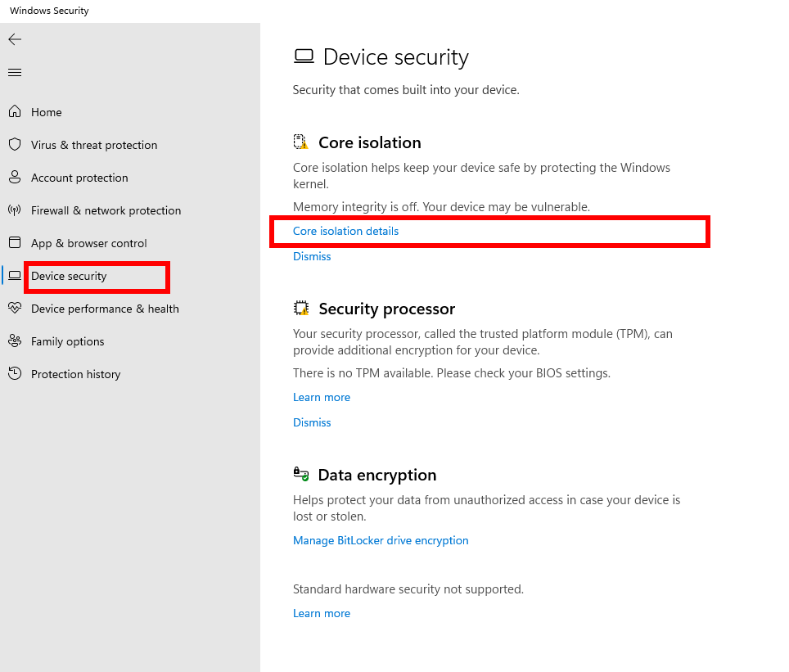Click the Virus & threat protection shield icon
The height and width of the screenshot is (672, 789).
click(x=15, y=145)
